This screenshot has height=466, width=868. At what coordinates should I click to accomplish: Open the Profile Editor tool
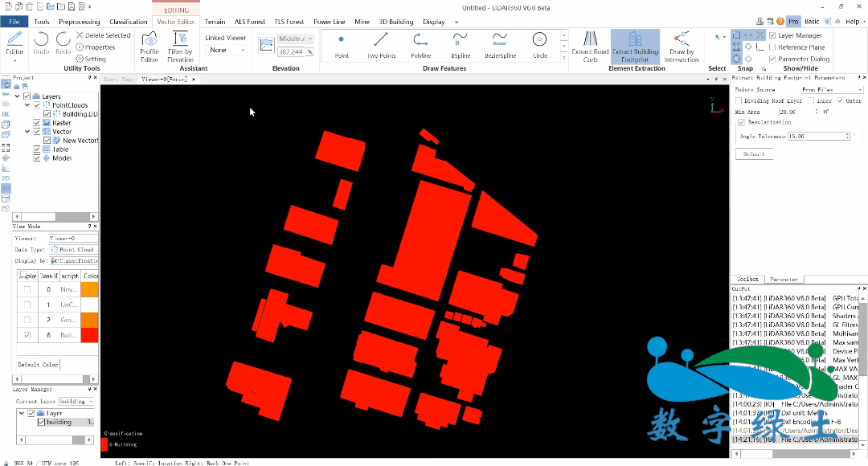point(149,47)
